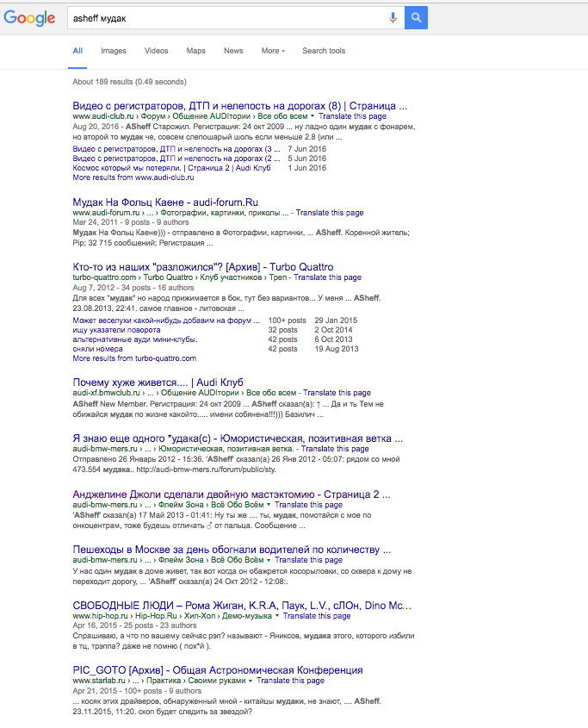Expand dropdown arrow beside www.audi-club.ru URL
588x728 pixels.
313,116
